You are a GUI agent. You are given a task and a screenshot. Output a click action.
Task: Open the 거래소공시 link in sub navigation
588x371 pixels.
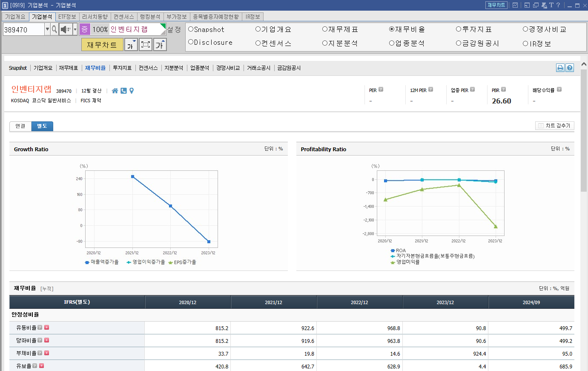[259, 68]
